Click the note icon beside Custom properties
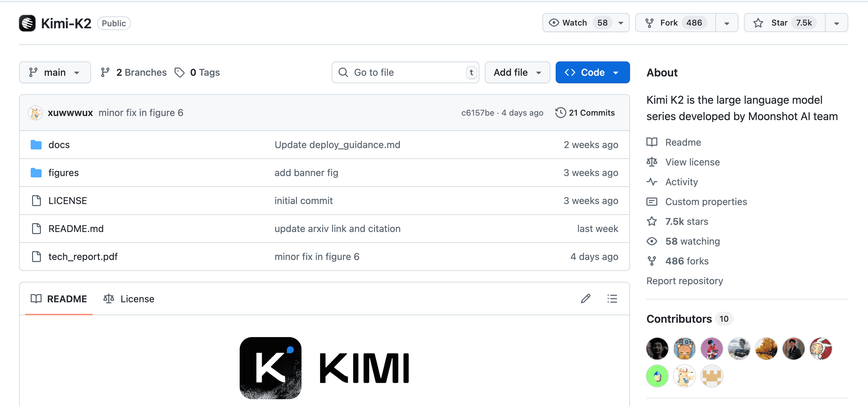 [652, 202]
